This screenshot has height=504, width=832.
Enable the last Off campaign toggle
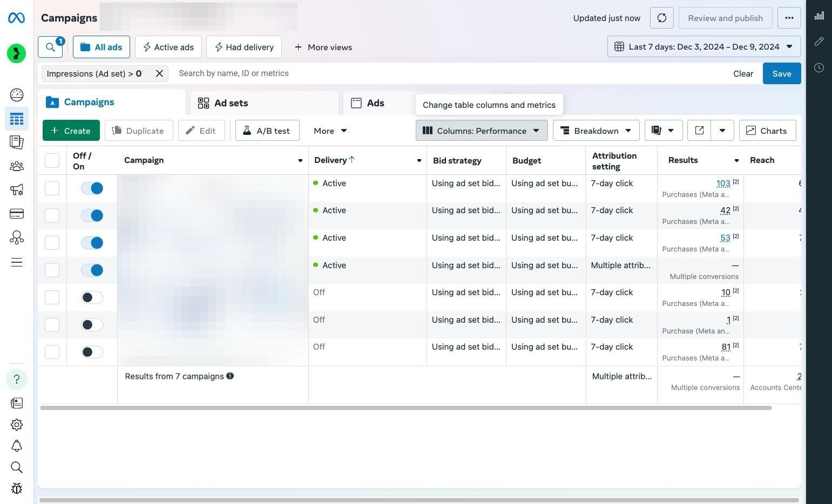pyautogui.click(x=92, y=352)
